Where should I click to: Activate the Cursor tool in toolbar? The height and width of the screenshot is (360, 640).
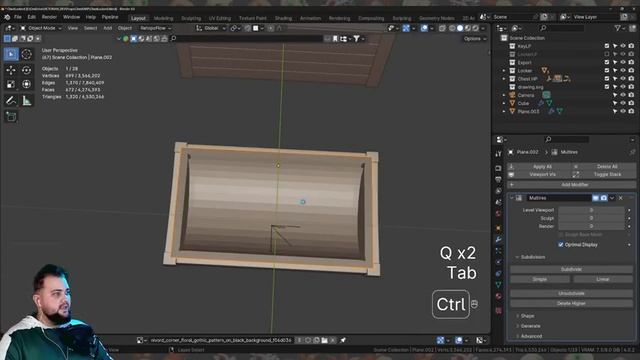[27, 54]
